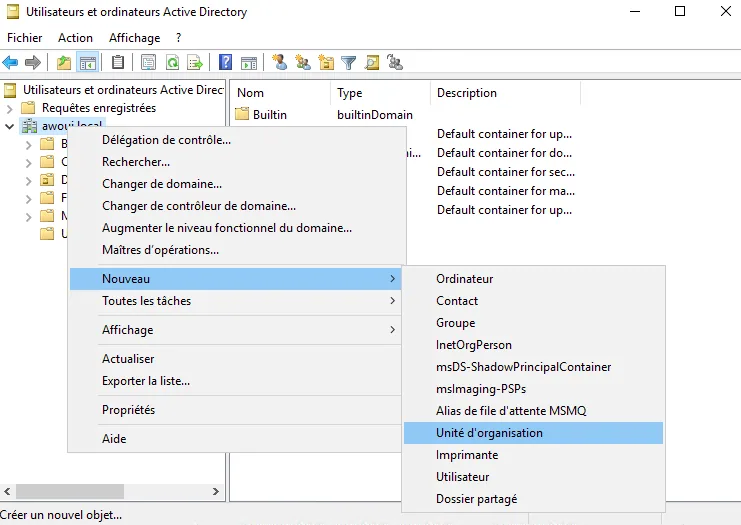Image resolution: width=741 pixels, height=525 pixels.
Task: Click the tree pane horizontal scrollbar thumb
Action: [70, 491]
